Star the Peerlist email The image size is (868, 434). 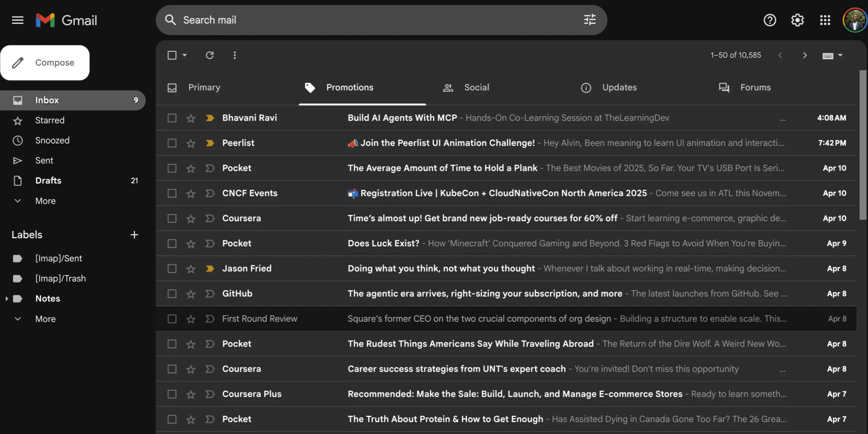pyautogui.click(x=191, y=143)
